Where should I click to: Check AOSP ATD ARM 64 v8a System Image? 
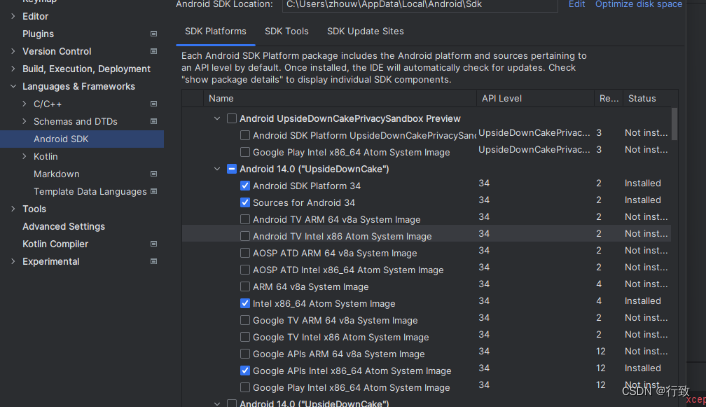click(245, 253)
